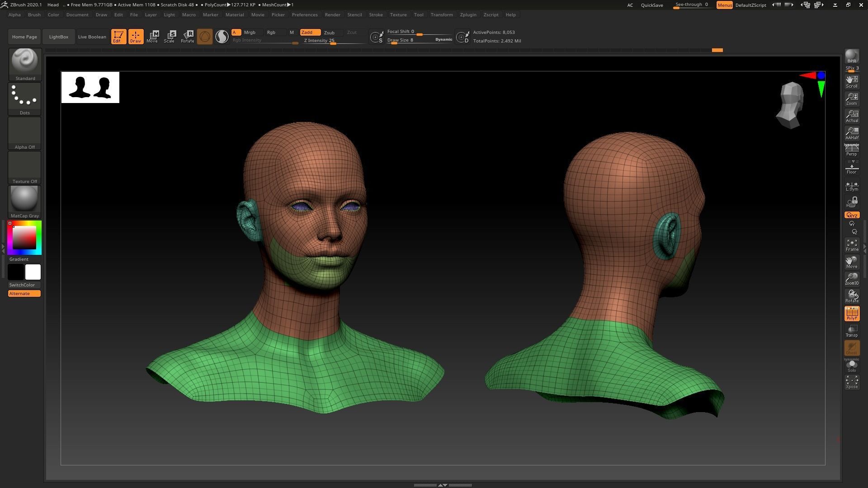The height and width of the screenshot is (488, 868).
Task: Click the Rotate view icon in right shelf
Action: pos(852,296)
